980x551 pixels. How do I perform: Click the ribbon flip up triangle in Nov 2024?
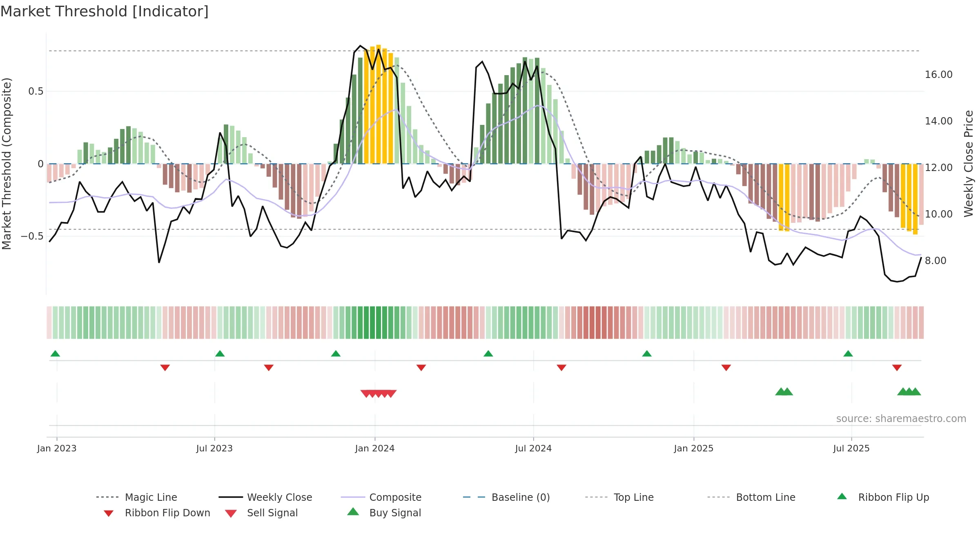647,353
